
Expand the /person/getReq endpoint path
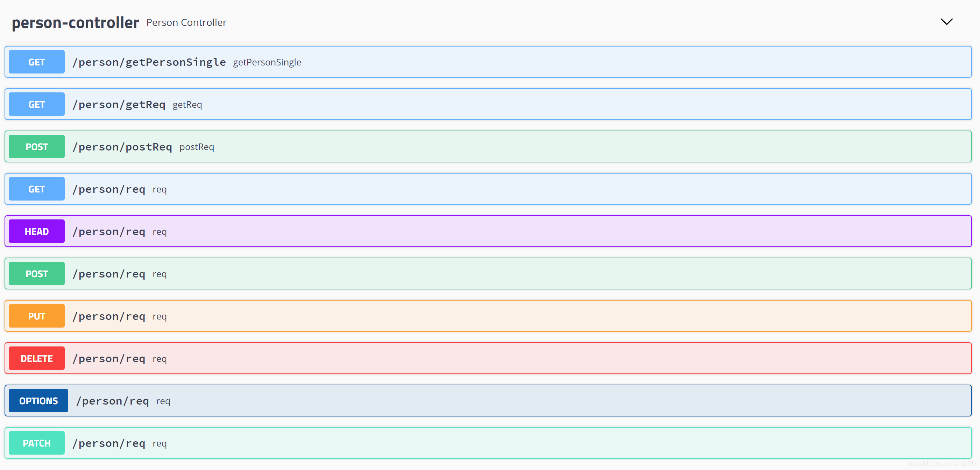(119, 104)
